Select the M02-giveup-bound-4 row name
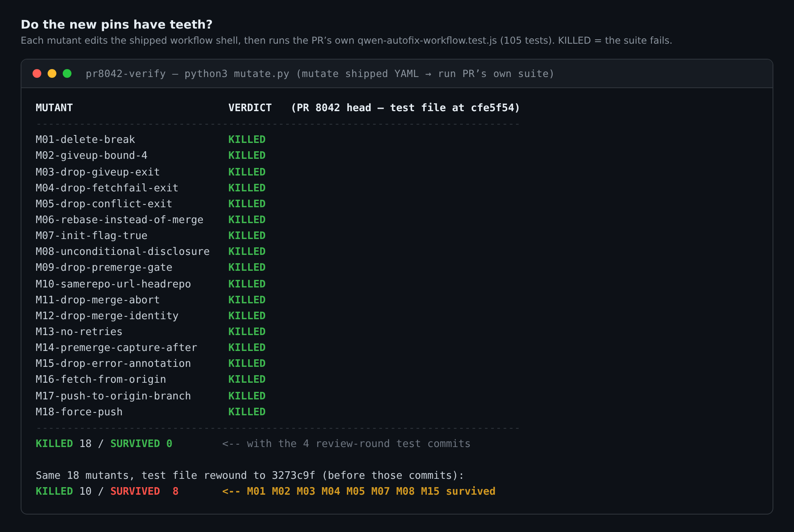This screenshot has height=532, width=794. point(92,155)
